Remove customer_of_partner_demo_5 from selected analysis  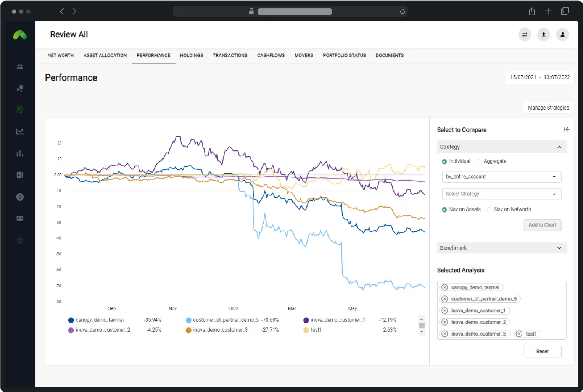(444, 299)
